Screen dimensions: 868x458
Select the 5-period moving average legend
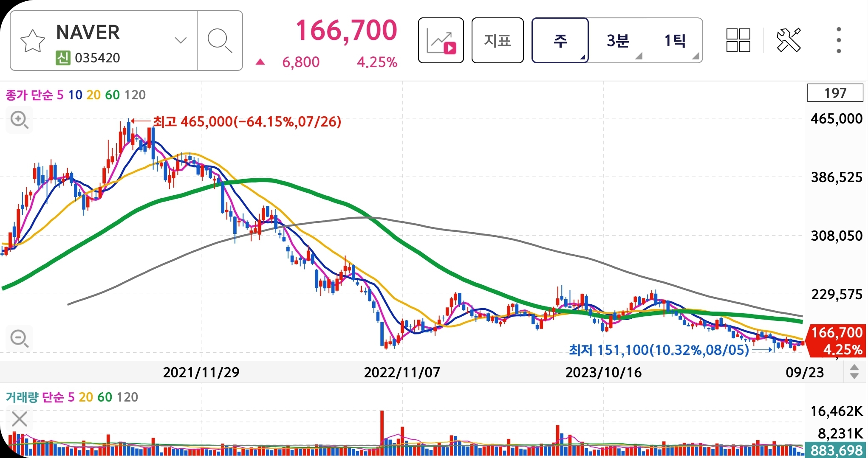[60, 95]
